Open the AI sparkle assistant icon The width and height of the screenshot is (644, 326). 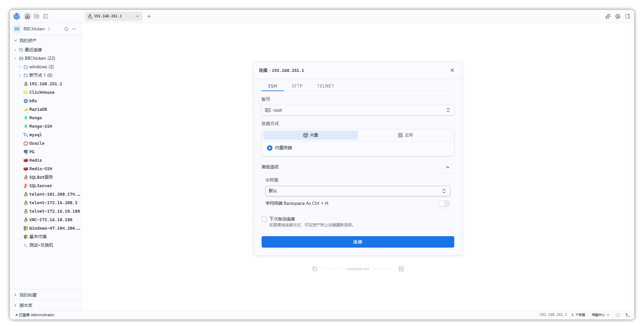pos(608,16)
